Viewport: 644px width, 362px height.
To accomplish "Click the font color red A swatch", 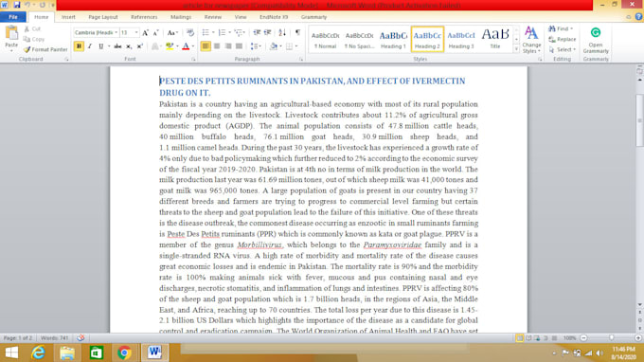I will pyautogui.click(x=186, y=46).
